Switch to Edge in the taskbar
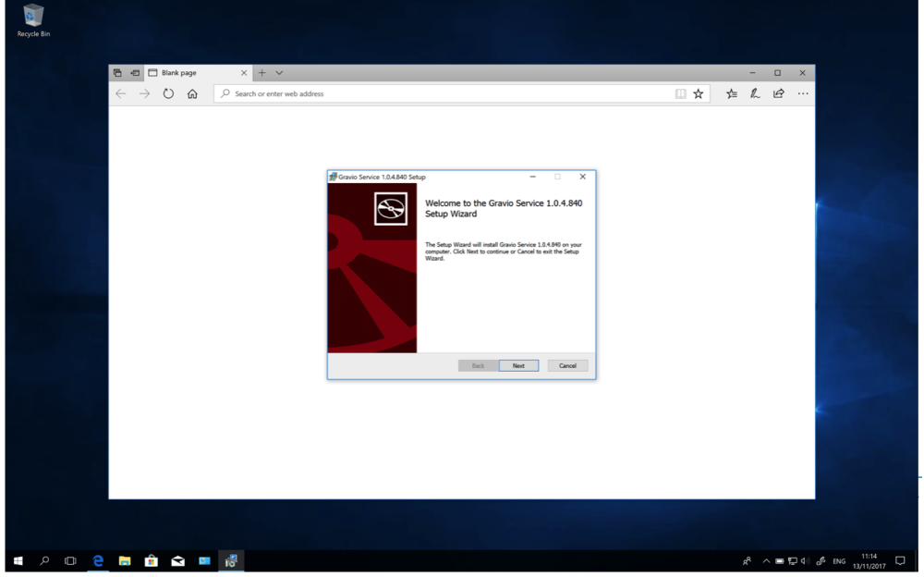The image size is (924, 577). (98, 561)
